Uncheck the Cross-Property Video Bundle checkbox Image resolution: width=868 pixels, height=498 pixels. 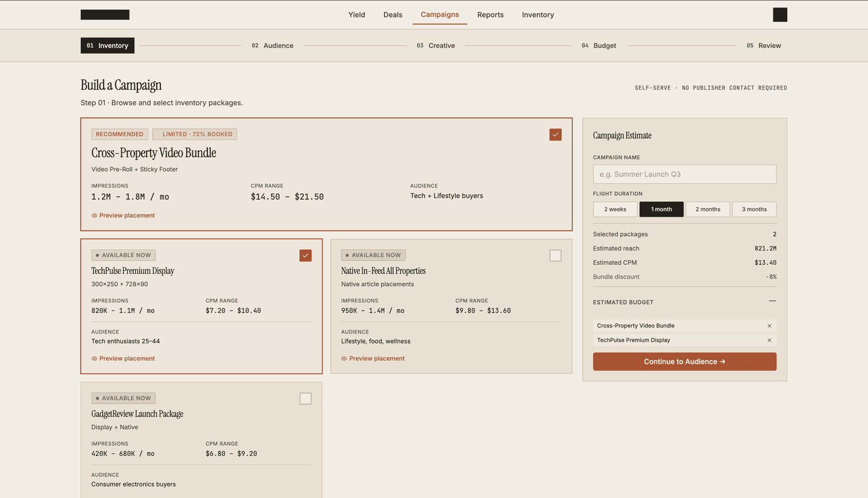point(555,135)
